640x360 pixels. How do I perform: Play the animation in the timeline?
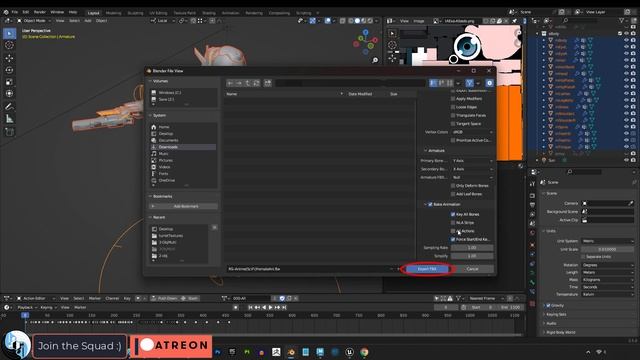coord(270,307)
